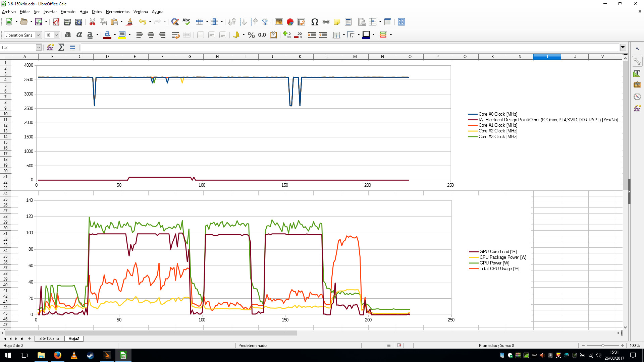
Task: Open Function Wizard in formula bar
Action: pos(50,47)
